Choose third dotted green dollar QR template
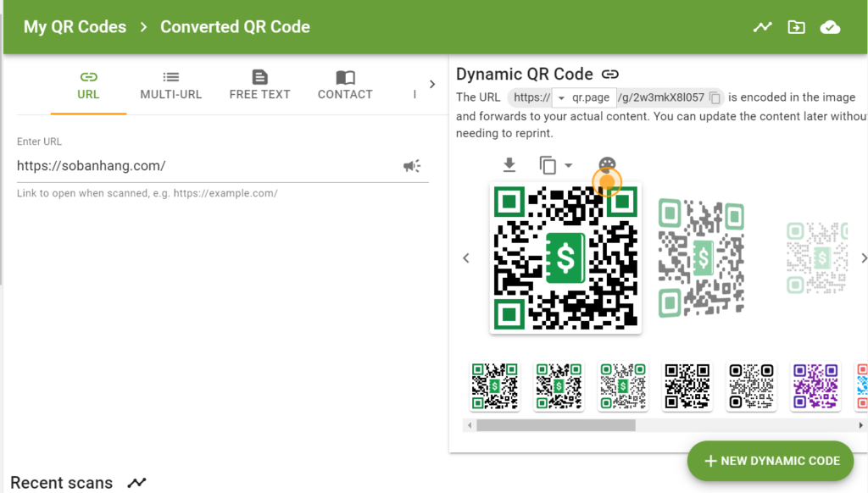The height and width of the screenshot is (493, 868). click(x=623, y=386)
